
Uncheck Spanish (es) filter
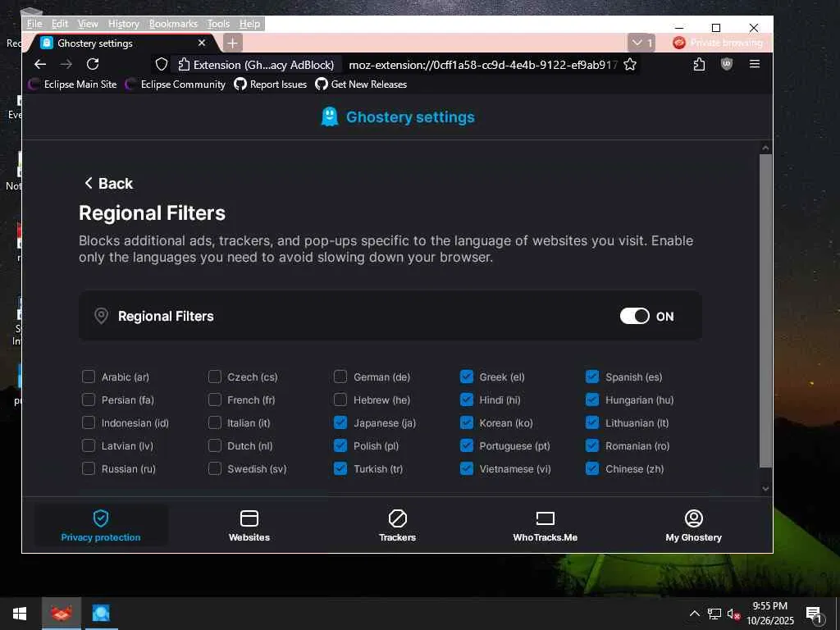click(592, 377)
